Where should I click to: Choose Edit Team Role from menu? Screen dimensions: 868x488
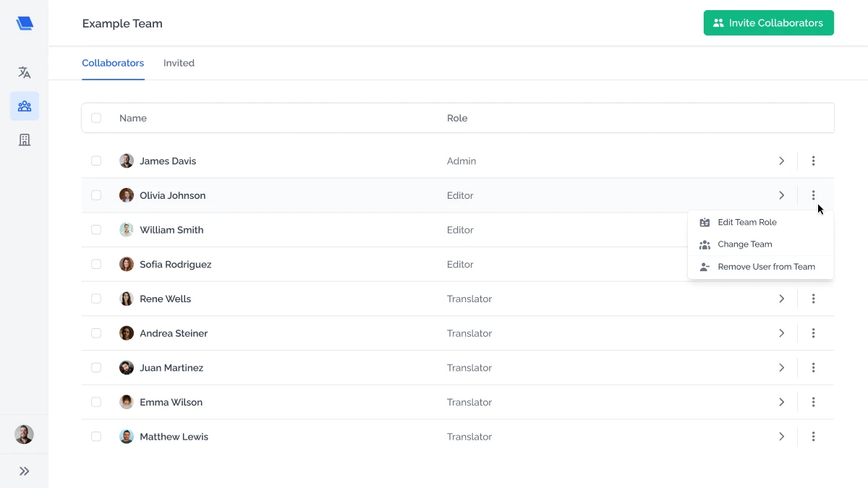tap(761, 222)
